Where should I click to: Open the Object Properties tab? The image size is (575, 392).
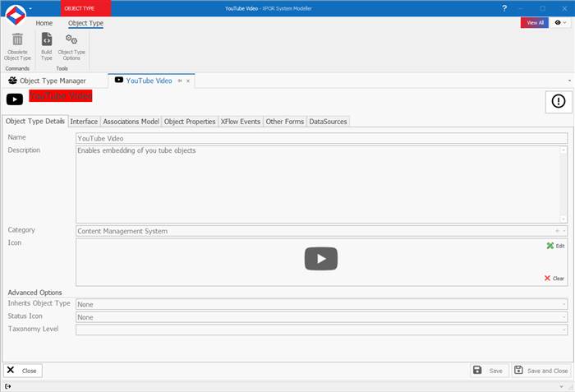coord(190,122)
